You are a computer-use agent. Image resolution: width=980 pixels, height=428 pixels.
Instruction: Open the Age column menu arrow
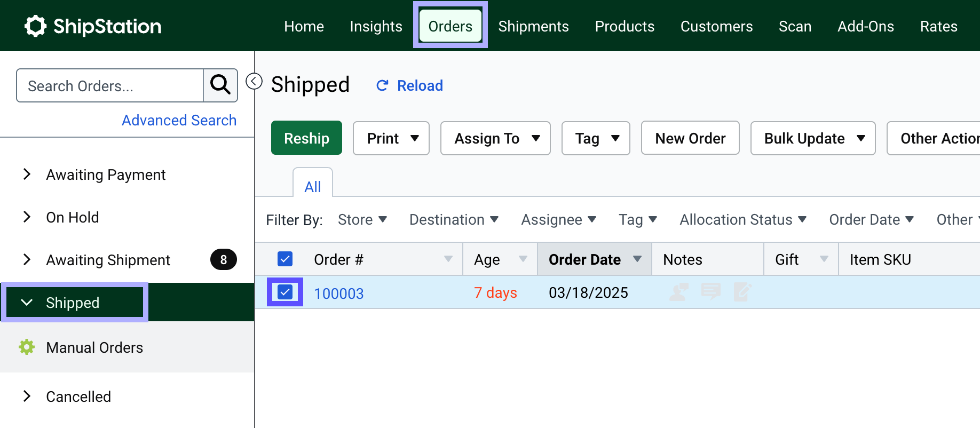523,259
